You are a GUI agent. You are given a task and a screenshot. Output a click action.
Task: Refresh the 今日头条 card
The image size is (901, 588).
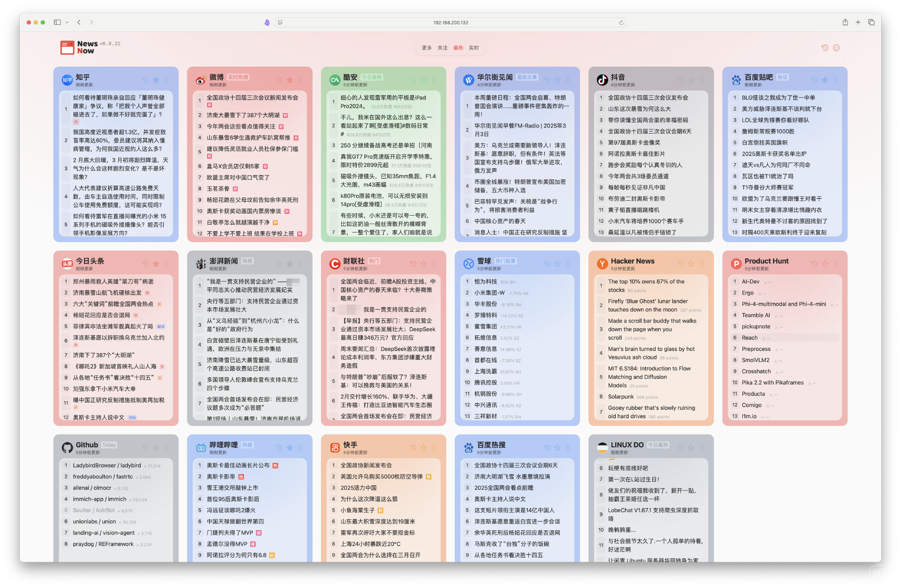(145, 264)
